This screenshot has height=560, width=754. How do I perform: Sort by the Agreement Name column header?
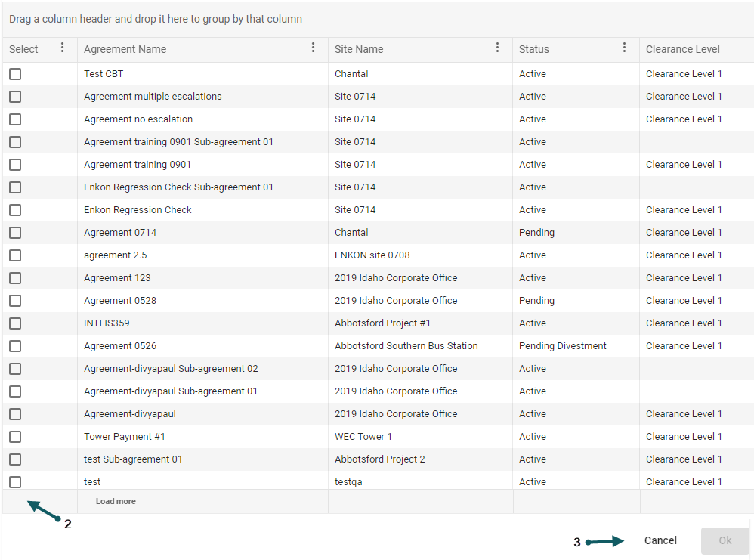[125, 49]
